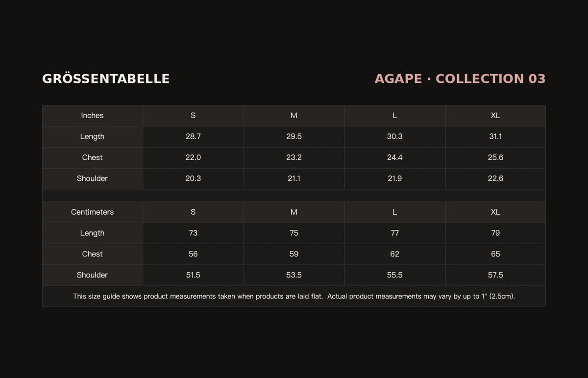Click Shoulder value 51.5 for size S

point(193,276)
